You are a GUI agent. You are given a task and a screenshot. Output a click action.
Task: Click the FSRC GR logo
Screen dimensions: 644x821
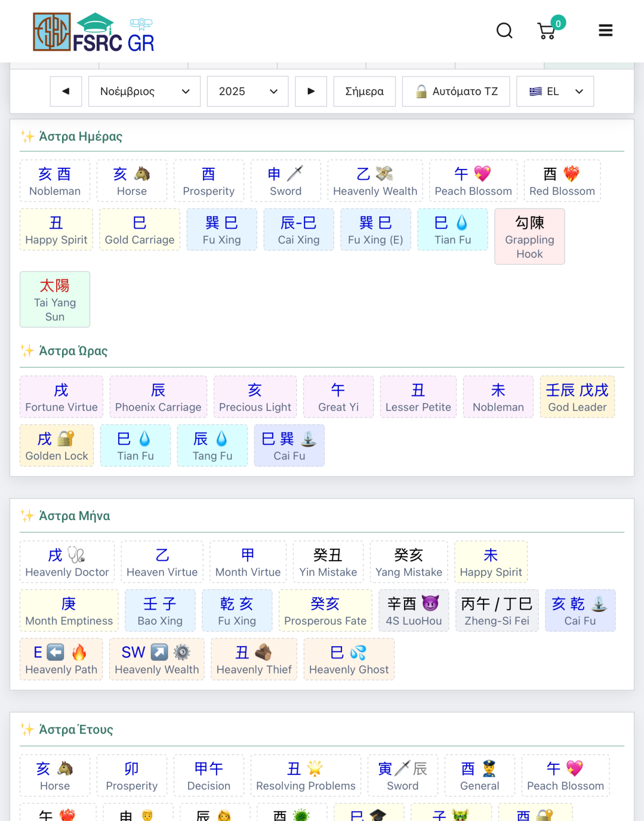coord(94,32)
